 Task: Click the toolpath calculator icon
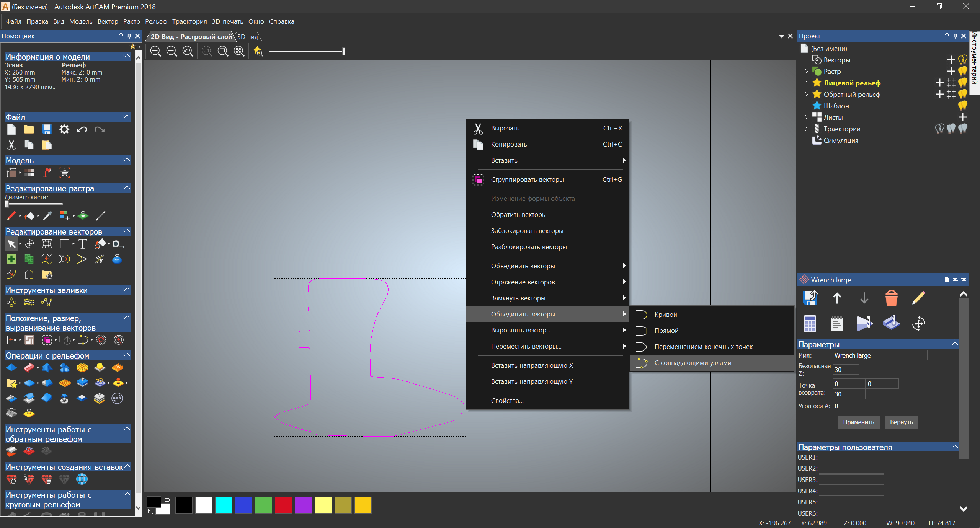(x=810, y=324)
